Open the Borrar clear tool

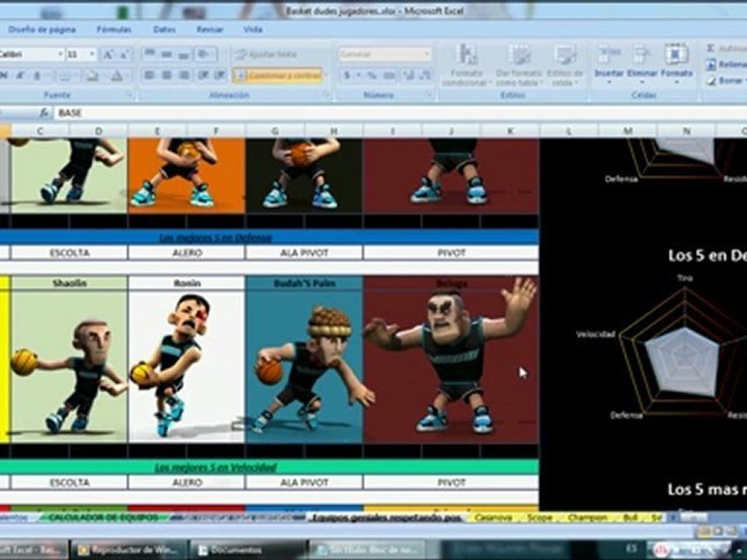point(726,80)
